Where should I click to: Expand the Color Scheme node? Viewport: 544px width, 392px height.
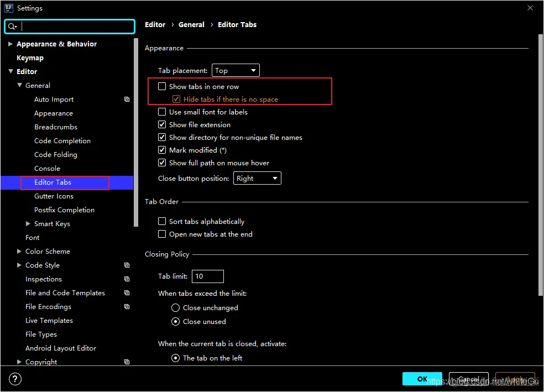coord(19,251)
